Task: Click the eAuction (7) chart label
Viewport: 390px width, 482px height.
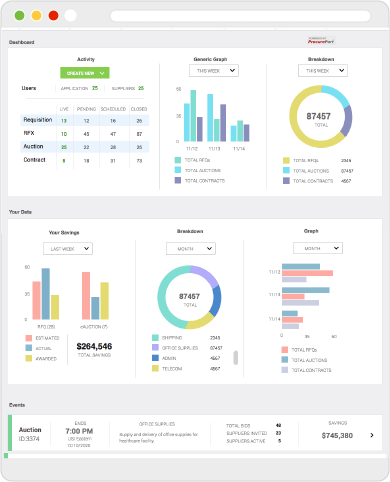Action: pyautogui.click(x=94, y=327)
